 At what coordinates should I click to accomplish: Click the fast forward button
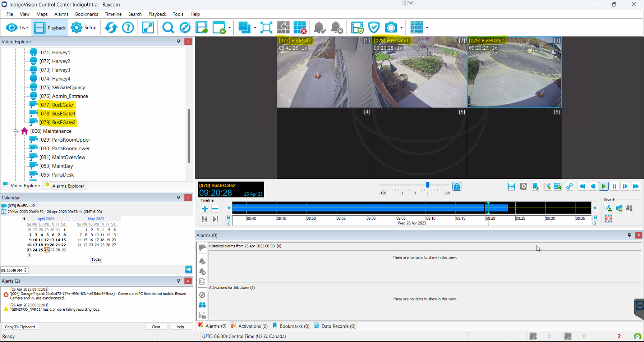point(636,186)
